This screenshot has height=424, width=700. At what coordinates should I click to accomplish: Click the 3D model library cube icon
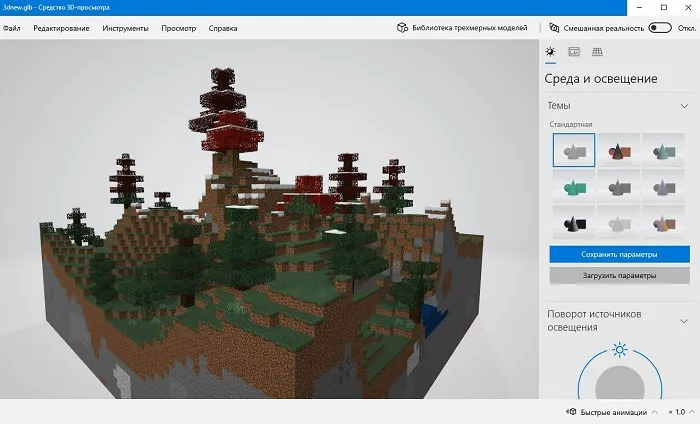[x=403, y=28]
